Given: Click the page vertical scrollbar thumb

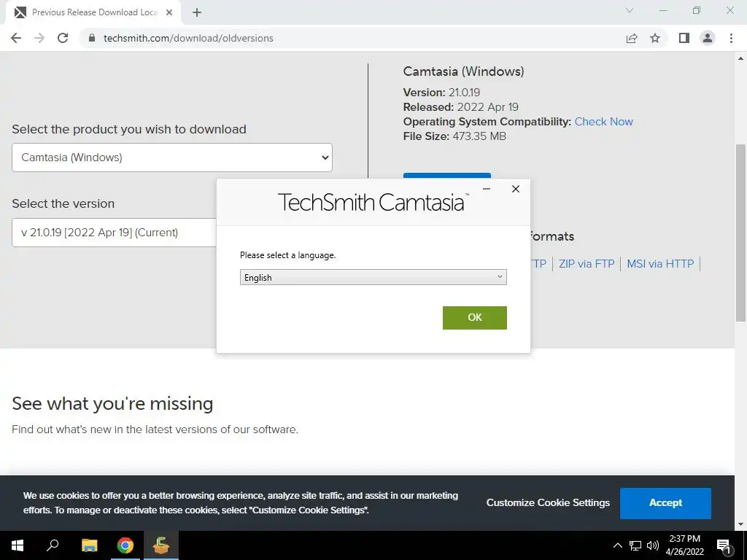Looking at the screenshot, I should (740, 233).
